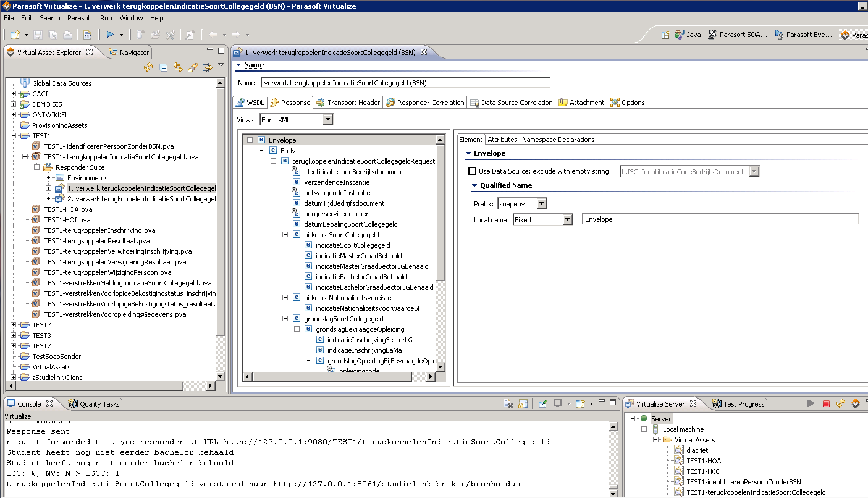Refresh the Virtual Asset Explorer tree

click(x=148, y=67)
